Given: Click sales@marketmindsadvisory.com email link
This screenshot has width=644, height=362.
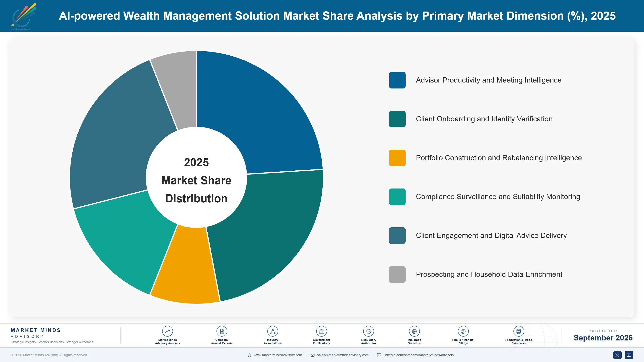Looking at the screenshot, I should tap(343, 355).
